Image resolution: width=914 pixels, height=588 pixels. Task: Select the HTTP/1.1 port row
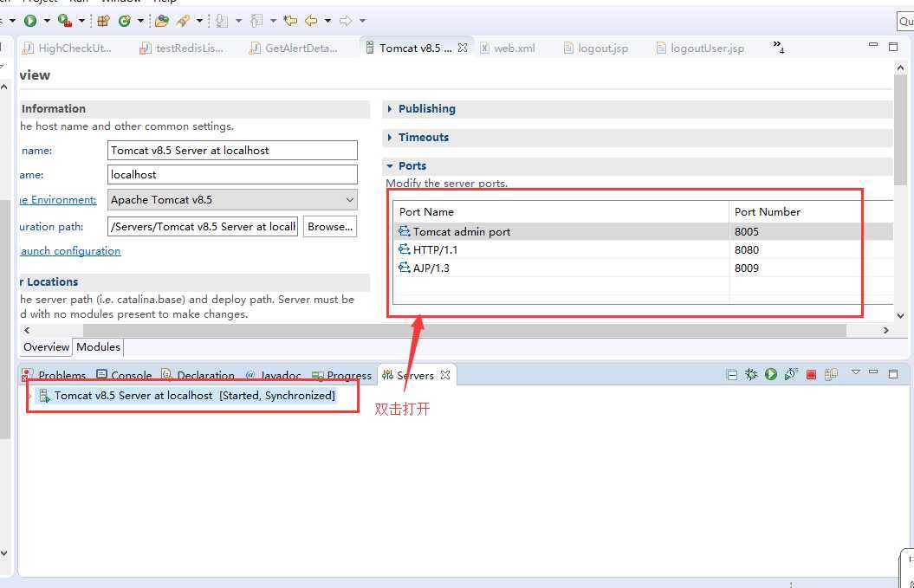(x=644, y=250)
